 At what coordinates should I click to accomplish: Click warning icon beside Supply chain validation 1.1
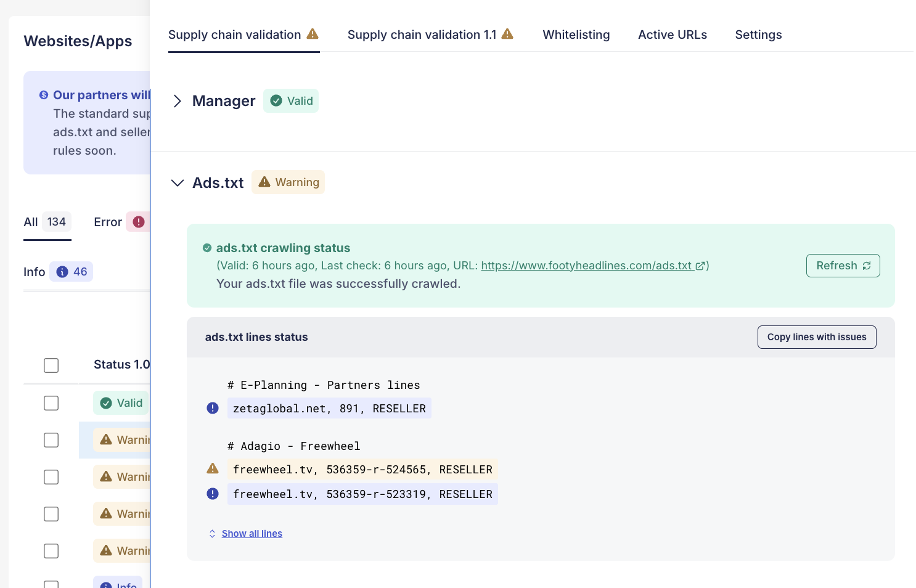click(x=507, y=34)
